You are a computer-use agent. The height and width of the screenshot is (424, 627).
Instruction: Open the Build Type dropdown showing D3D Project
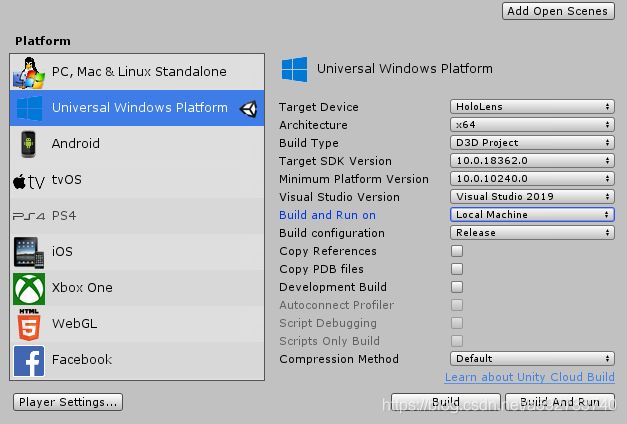coord(532,143)
